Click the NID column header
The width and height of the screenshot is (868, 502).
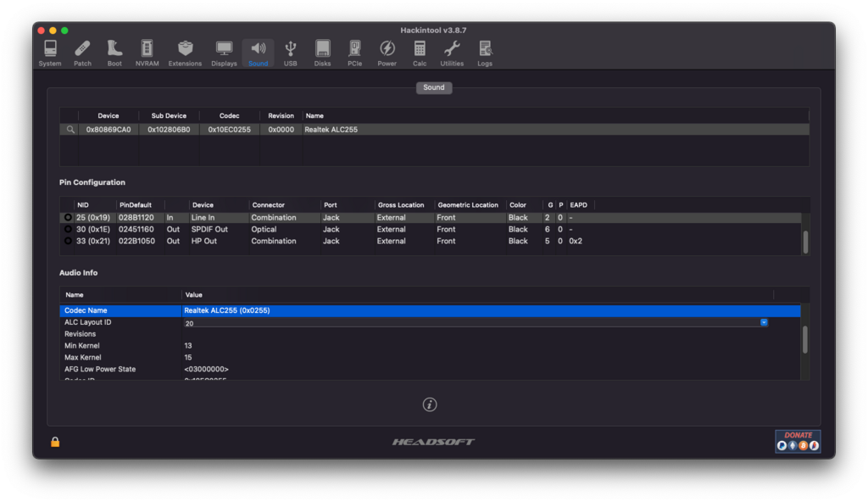pos(83,205)
